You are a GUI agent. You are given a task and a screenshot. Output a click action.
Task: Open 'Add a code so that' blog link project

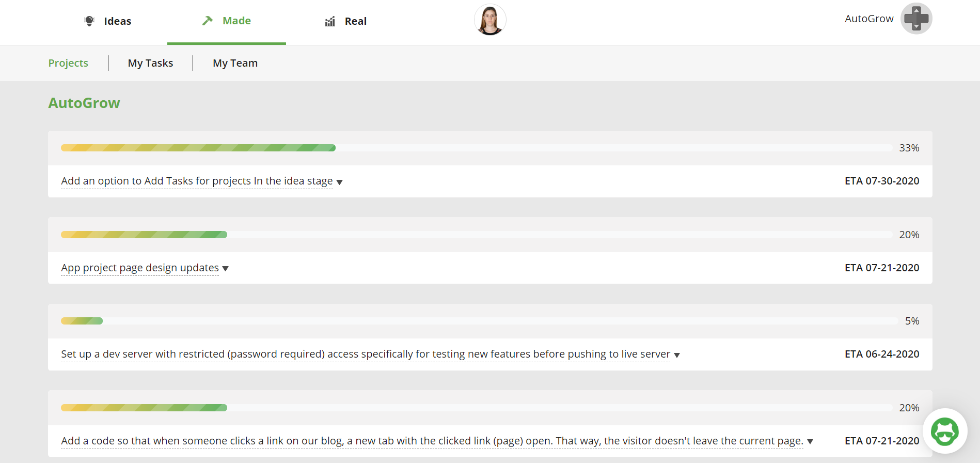[432, 441]
